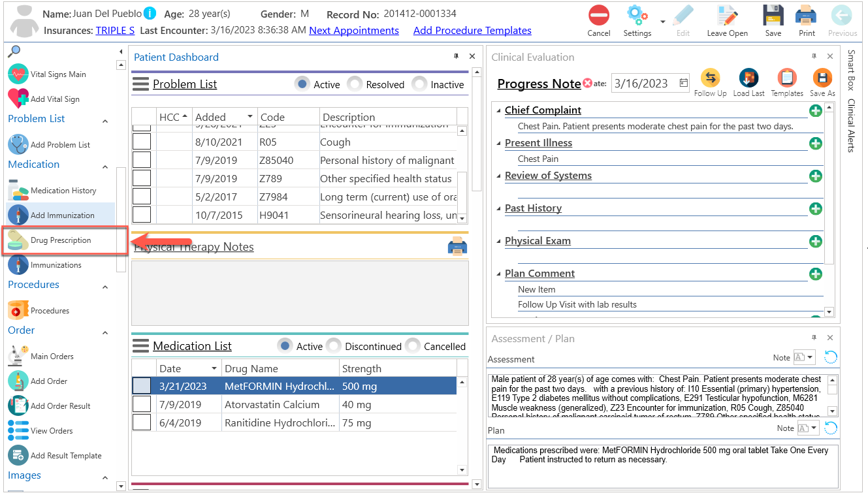Print Physical Therapy Notes with printer icon
This screenshot has width=868, height=493.
457,246
